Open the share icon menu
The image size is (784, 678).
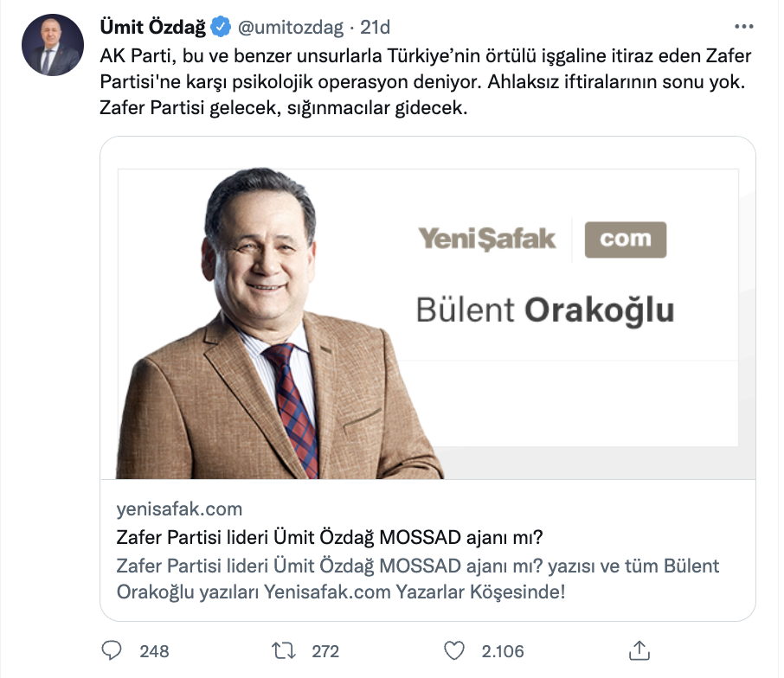click(639, 650)
